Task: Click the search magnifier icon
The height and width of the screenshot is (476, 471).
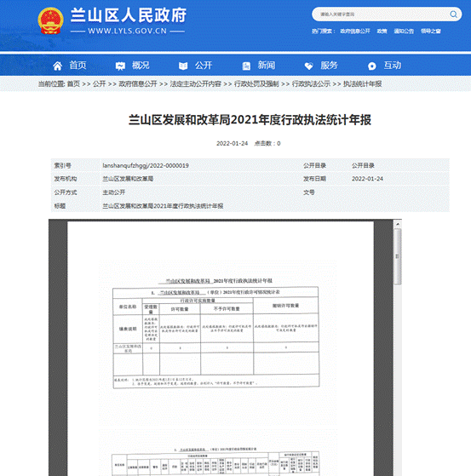Action: [453, 14]
